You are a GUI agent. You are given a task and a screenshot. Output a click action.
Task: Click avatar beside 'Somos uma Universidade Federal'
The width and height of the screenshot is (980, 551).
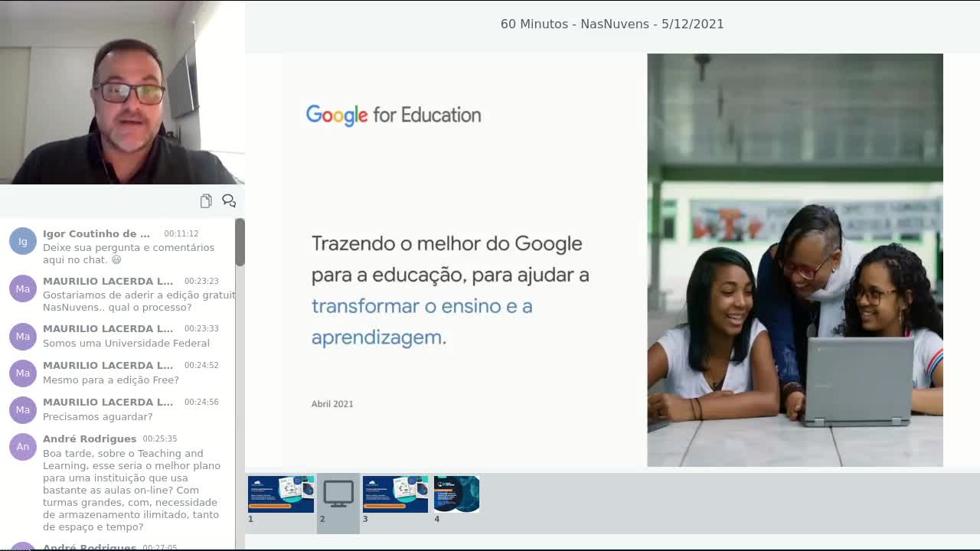(23, 336)
